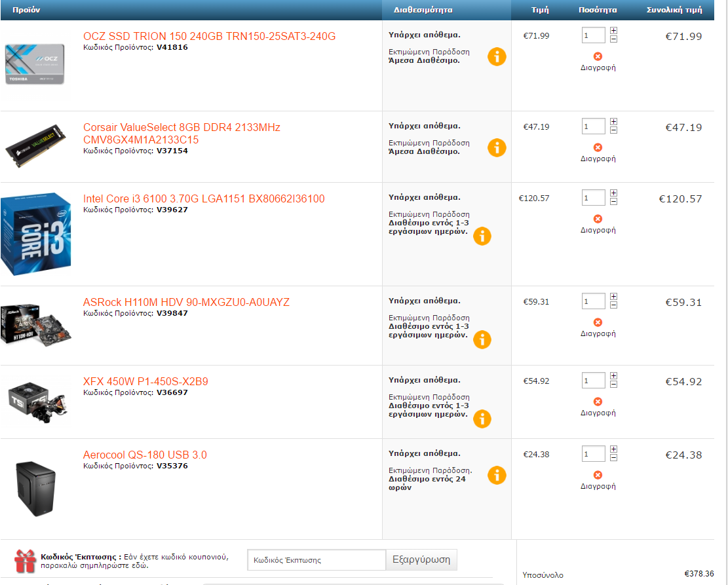The image size is (728, 585).
Task: Delete the ASRock H110M item with red X
Action: click(x=598, y=322)
